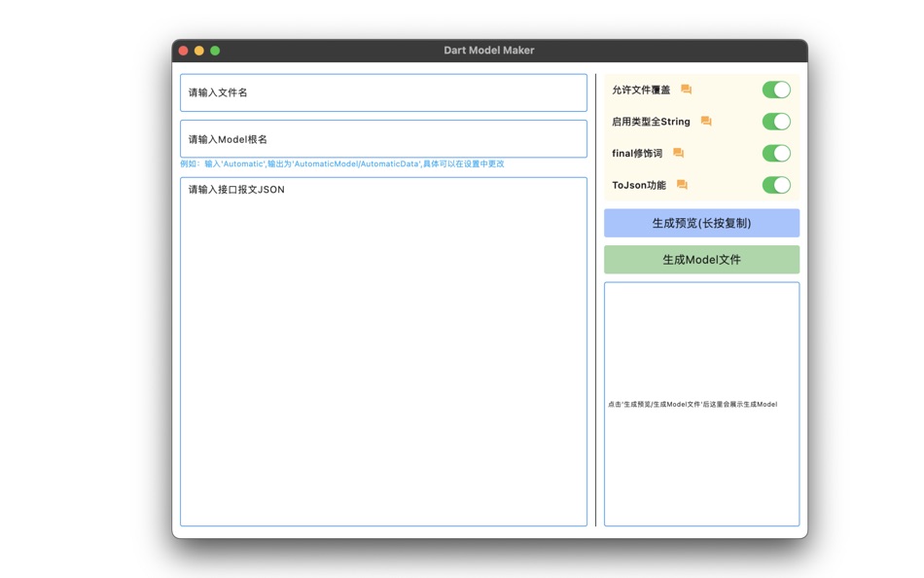Toggle the 允许文件覆盖 switch
Viewport: 924px width, 578px height.
[775, 89]
